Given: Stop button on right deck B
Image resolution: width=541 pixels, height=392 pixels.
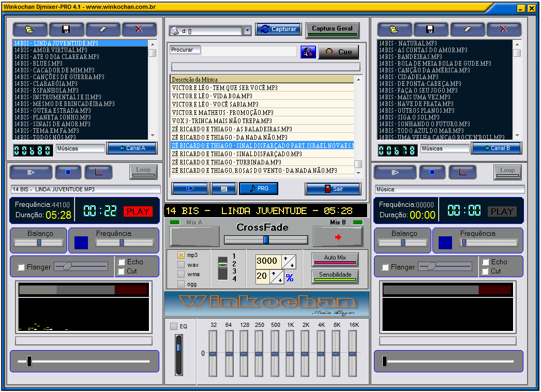Looking at the screenshot, I should coord(432,172).
